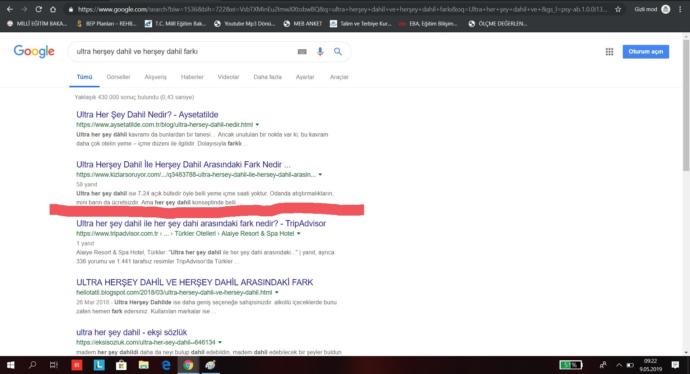
Task: Expand options arrow for the eksisozluk.com result
Action: point(220,342)
